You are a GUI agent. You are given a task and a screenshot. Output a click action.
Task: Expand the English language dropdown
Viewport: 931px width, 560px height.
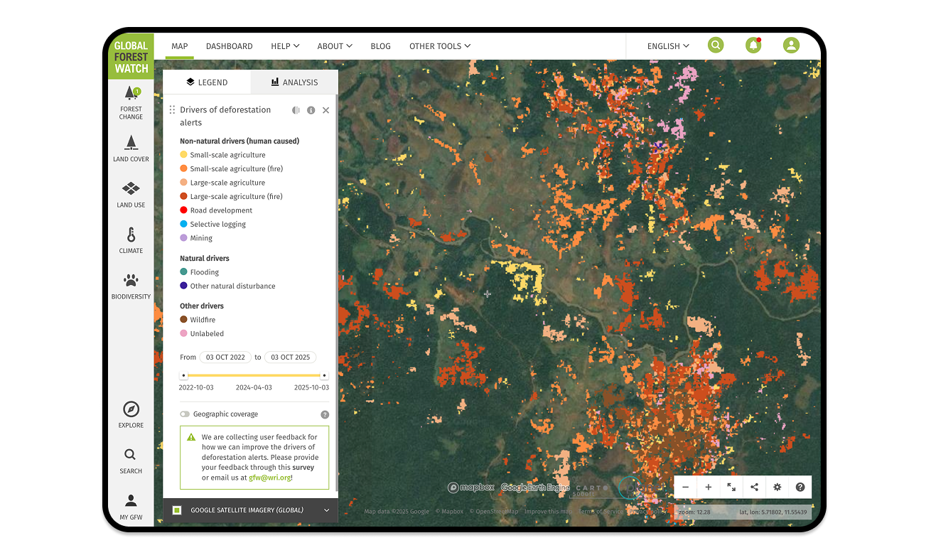[x=667, y=46]
